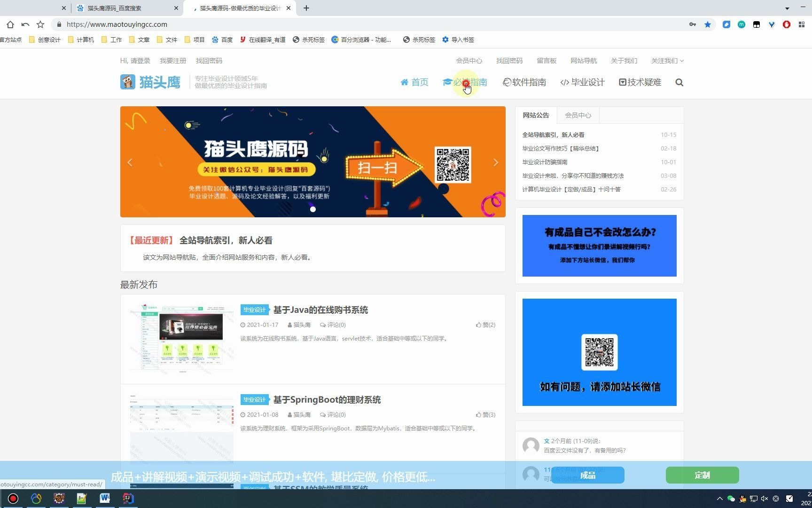Open post 全站导航索引，新人必看 headline
This screenshot has height=508, width=812.
226,240
